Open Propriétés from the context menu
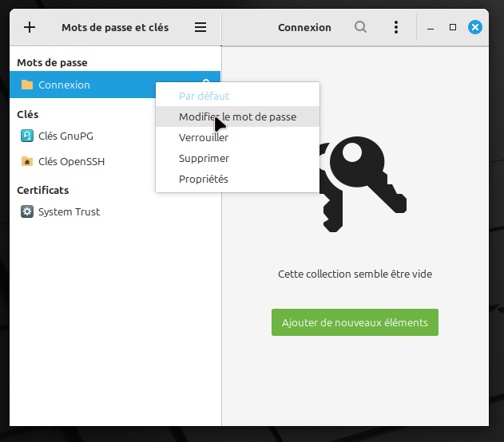 (203, 179)
